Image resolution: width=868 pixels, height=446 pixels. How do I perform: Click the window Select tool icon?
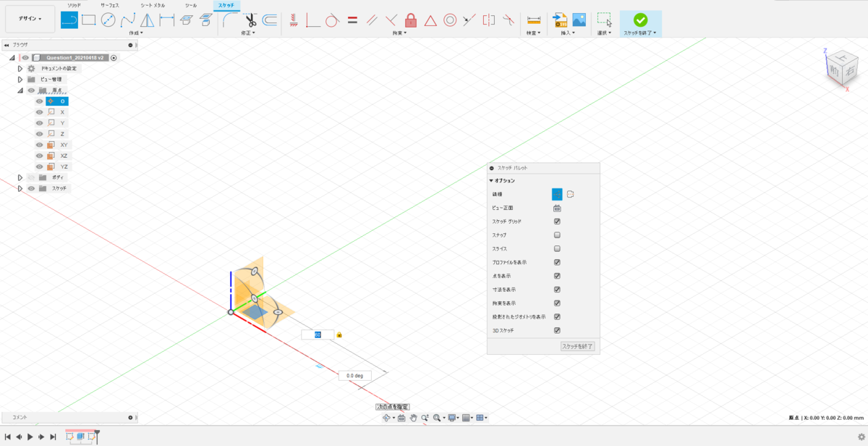[x=604, y=20]
